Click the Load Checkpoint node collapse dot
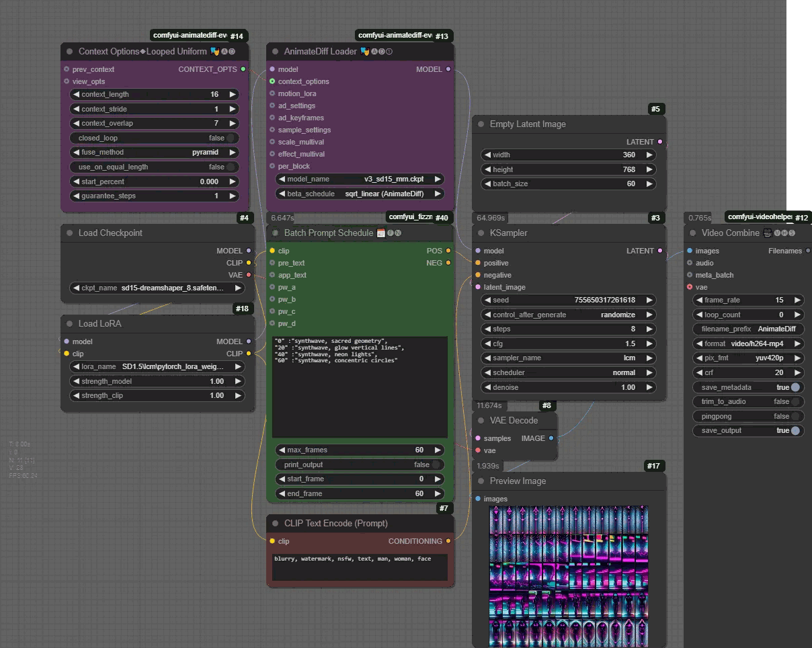 point(69,233)
